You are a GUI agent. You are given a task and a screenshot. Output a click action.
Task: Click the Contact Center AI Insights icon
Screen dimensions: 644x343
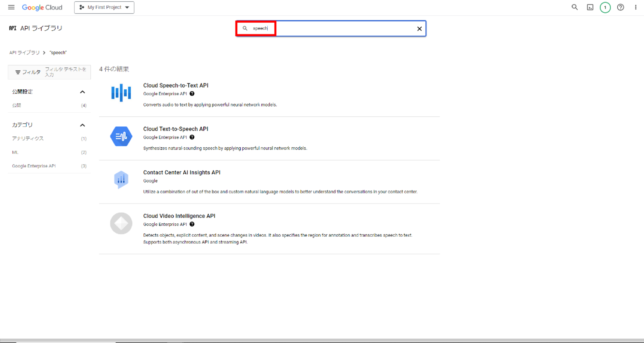click(121, 180)
